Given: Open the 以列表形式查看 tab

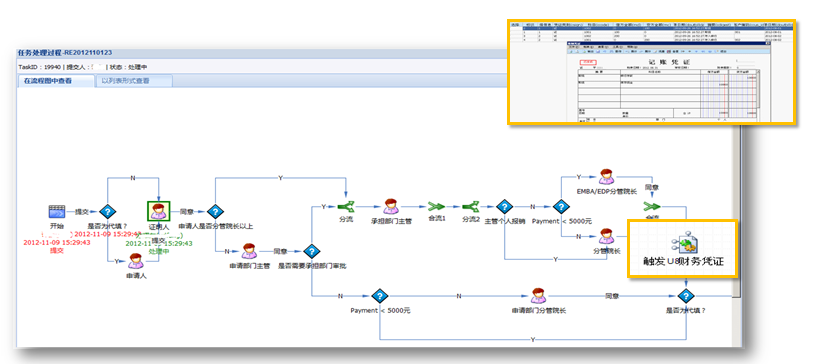Looking at the screenshot, I should 134,81.
